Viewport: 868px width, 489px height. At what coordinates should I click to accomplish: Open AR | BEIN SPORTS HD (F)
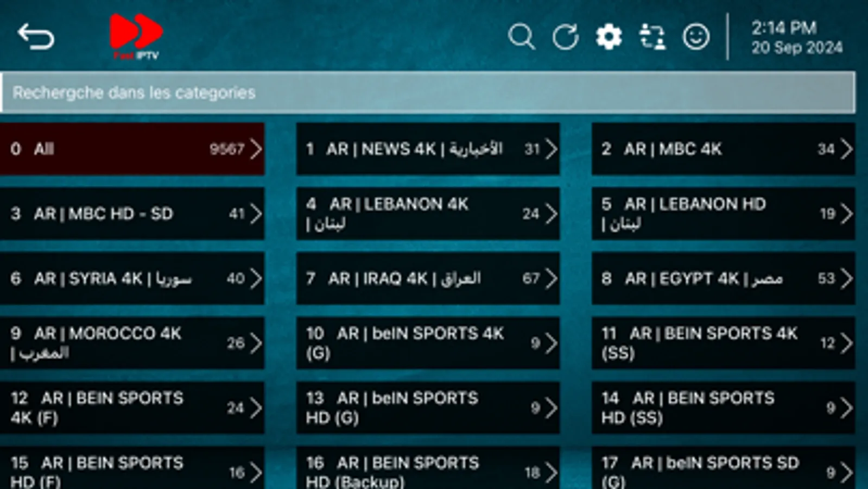point(132,468)
